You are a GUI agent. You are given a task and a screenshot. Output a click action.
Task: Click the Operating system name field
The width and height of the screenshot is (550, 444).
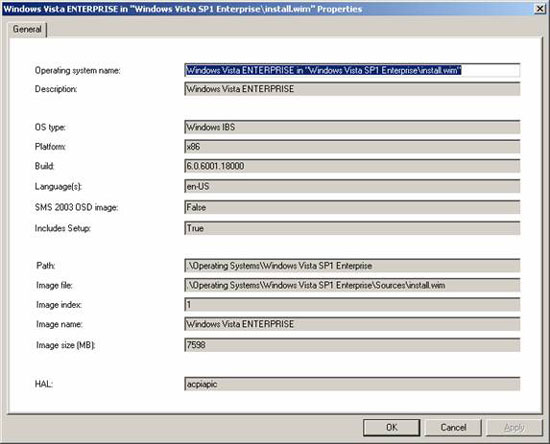(352, 70)
